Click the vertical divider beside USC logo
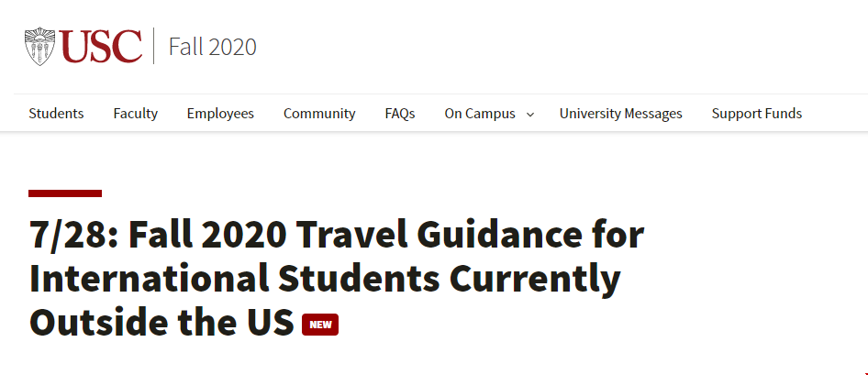The image size is (868, 375). pyautogui.click(x=154, y=46)
